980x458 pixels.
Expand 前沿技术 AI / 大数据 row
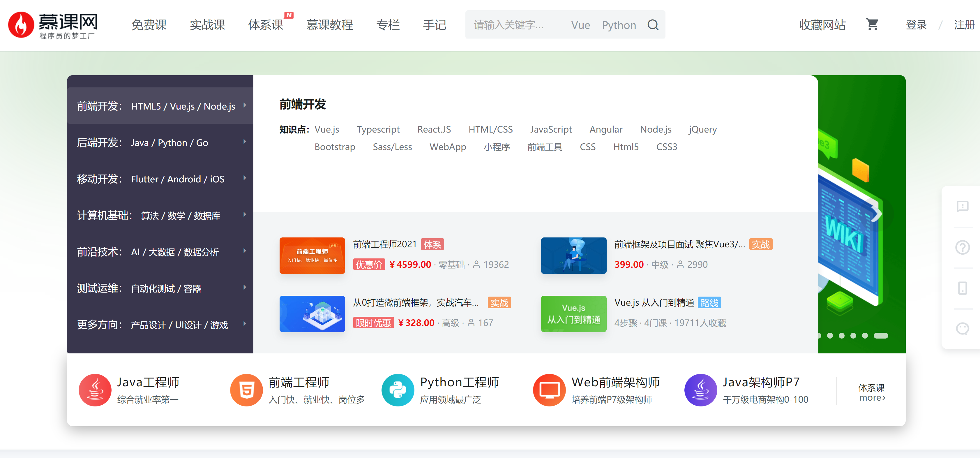(x=160, y=252)
